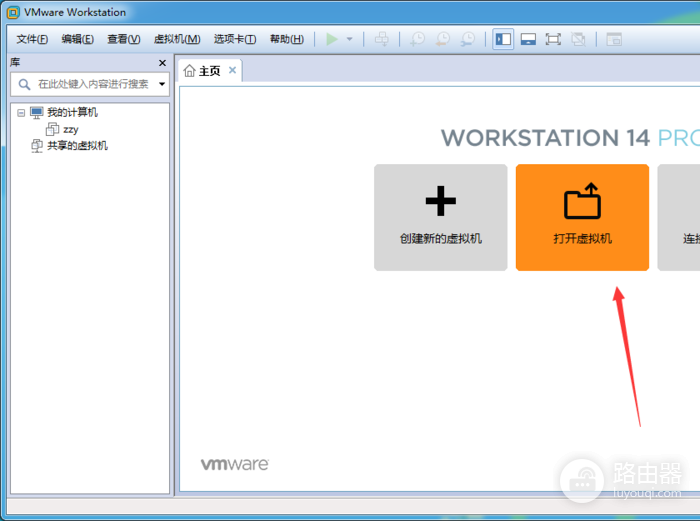The width and height of the screenshot is (700, 521).
Task: Select 我的计算机 in the library tree
Action: [72, 113]
